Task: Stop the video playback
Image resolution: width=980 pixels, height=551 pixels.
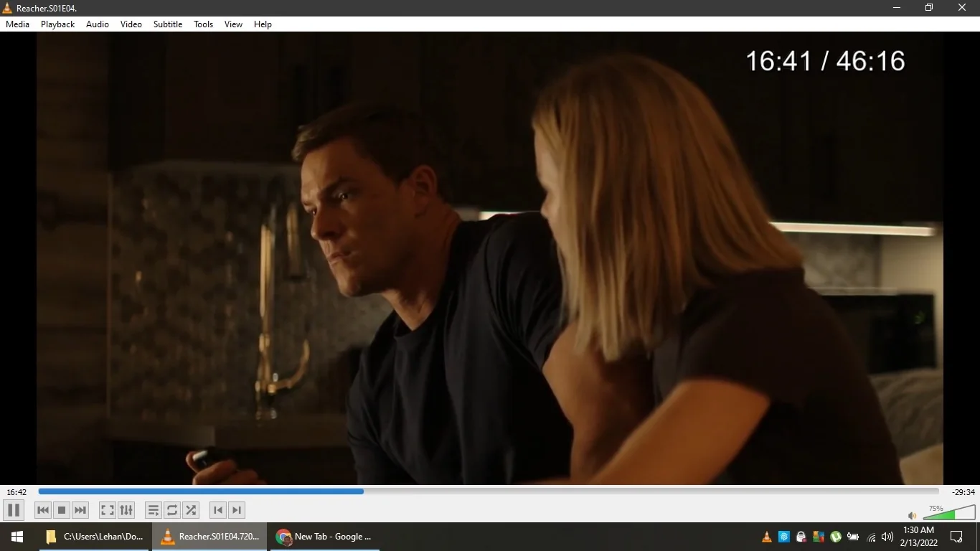Action: (x=62, y=510)
